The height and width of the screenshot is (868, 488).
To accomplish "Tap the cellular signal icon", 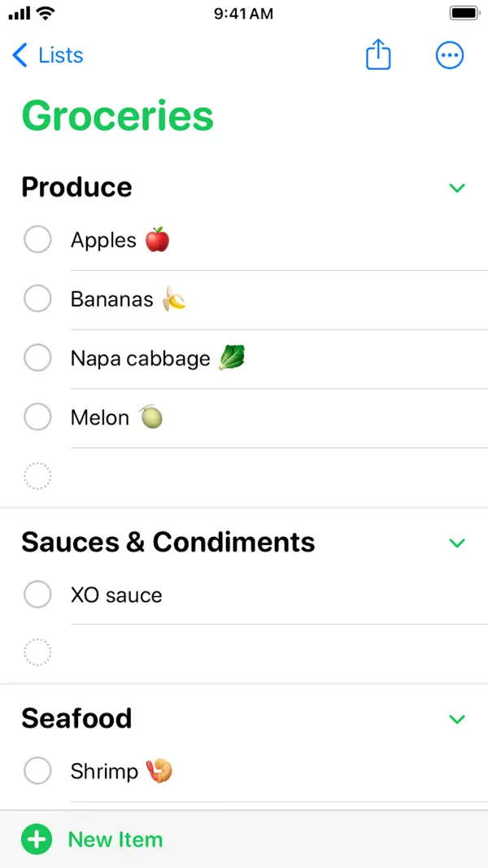I will click(x=18, y=13).
